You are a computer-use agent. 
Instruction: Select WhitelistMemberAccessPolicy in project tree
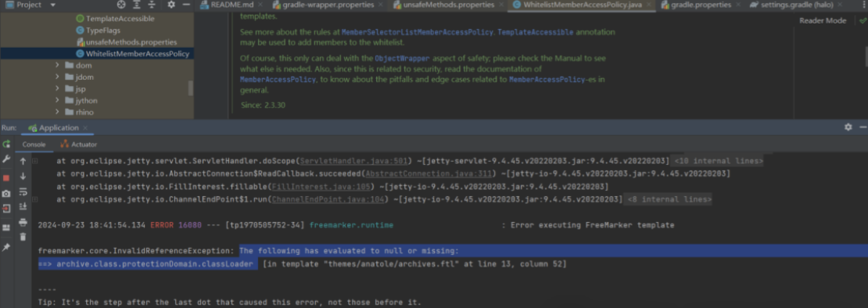coord(97,54)
